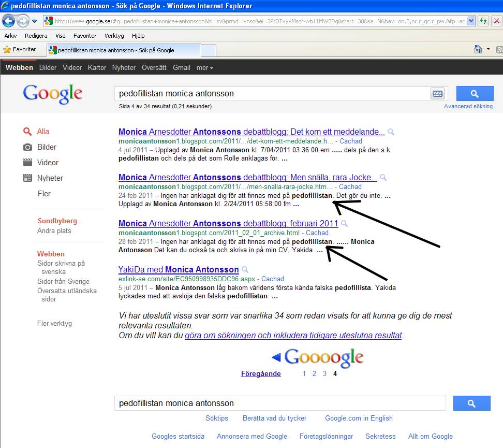
Task: Open Nyheter in Google top bar
Action: point(124,67)
